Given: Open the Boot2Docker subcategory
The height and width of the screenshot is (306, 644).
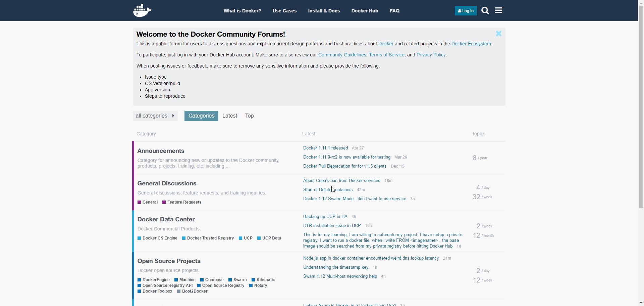Looking at the screenshot, I should click(x=192, y=291).
